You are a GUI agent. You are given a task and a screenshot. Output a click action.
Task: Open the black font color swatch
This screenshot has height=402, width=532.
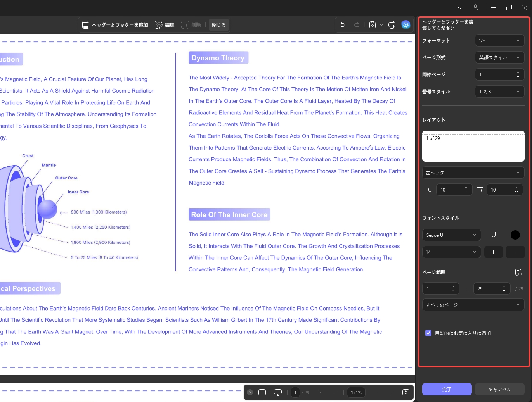pyautogui.click(x=515, y=235)
